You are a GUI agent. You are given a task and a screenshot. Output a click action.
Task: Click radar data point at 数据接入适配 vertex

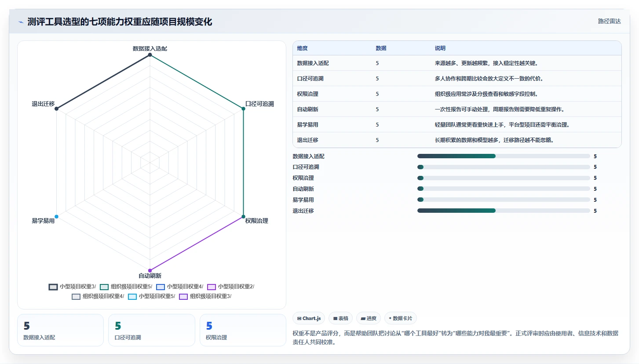click(x=150, y=55)
